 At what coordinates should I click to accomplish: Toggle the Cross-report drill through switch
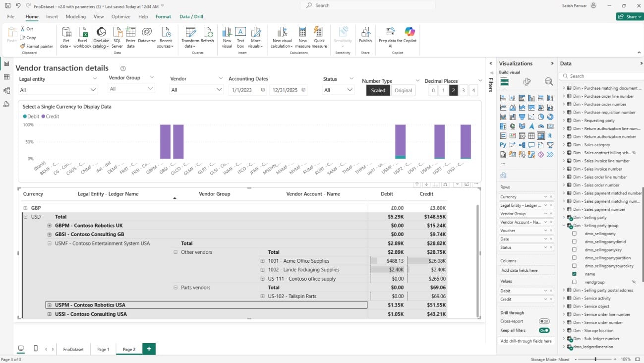[544, 321]
